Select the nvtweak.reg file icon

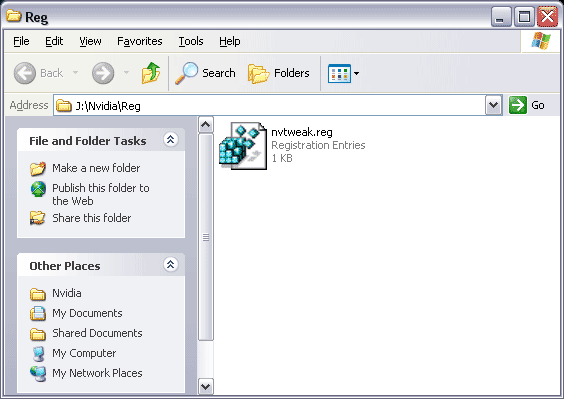click(x=243, y=146)
